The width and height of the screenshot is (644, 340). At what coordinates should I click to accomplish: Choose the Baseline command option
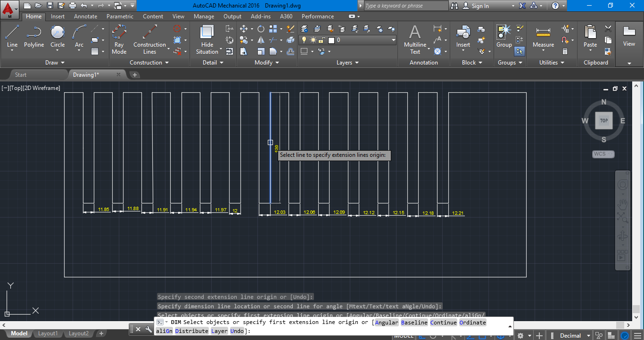(x=414, y=323)
